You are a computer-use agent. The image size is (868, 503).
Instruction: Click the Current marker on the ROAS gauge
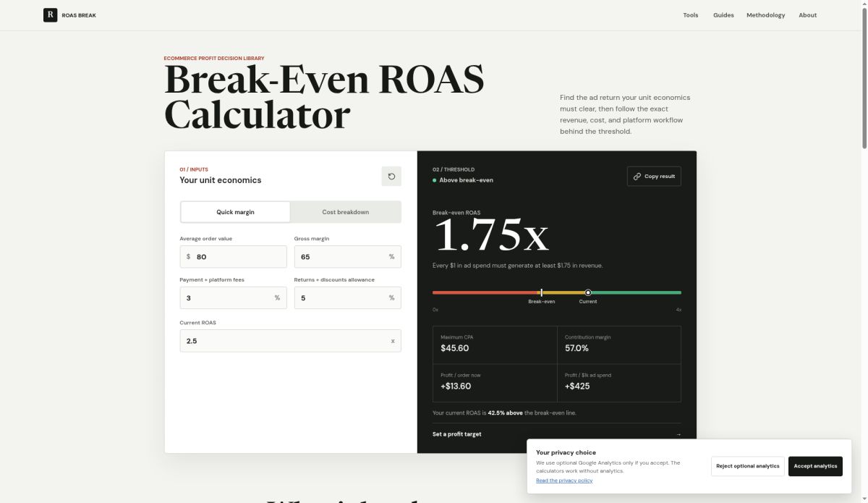click(x=588, y=292)
